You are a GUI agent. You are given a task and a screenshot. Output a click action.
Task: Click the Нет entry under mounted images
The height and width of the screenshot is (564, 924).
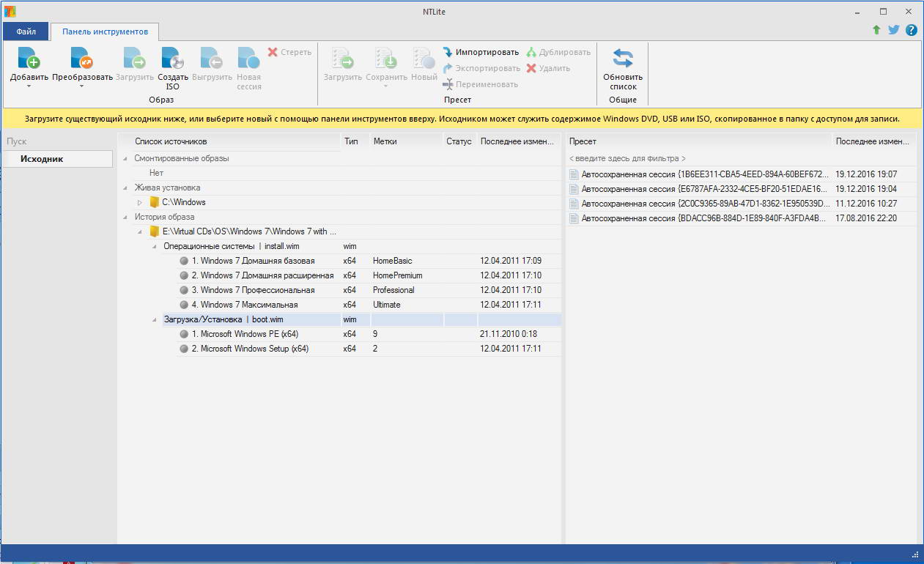coord(156,173)
